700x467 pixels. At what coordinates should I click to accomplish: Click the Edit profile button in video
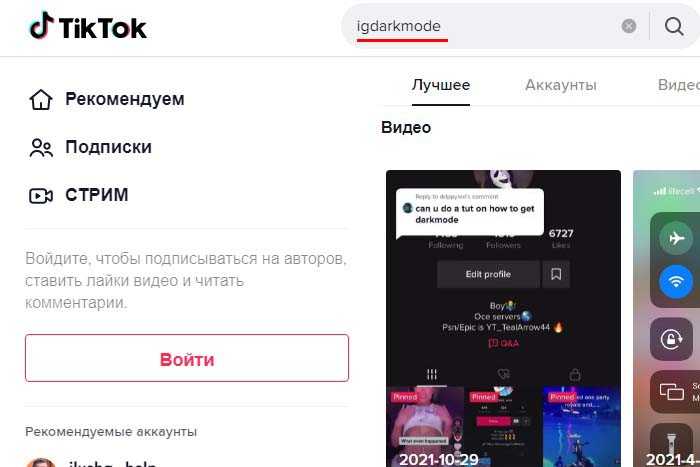488,274
